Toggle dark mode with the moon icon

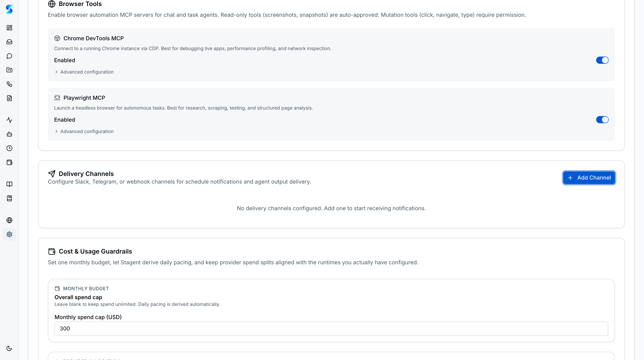click(x=9, y=348)
